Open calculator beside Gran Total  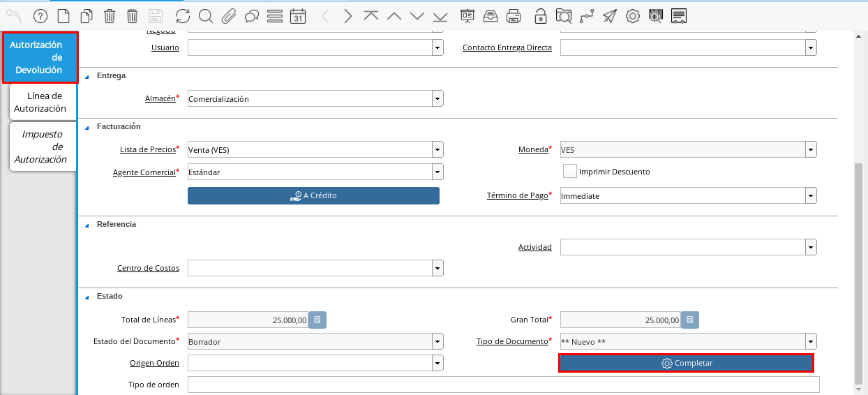click(x=690, y=320)
